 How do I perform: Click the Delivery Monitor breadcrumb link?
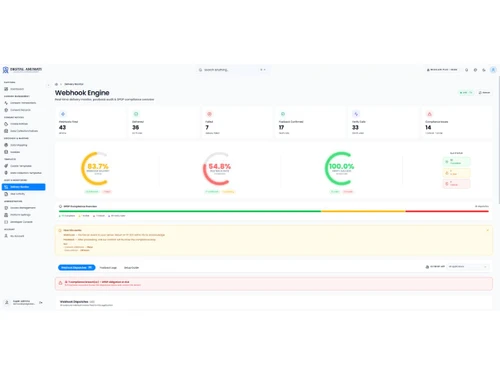point(74,84)
